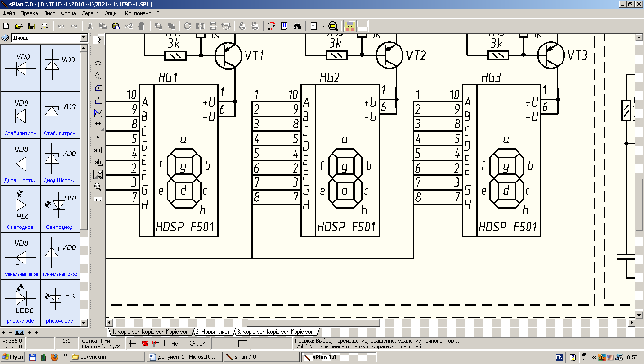This screenshot has height=364, width=644.
Task: Select the pointer arrow tool
Action: [x=98, y=39]
